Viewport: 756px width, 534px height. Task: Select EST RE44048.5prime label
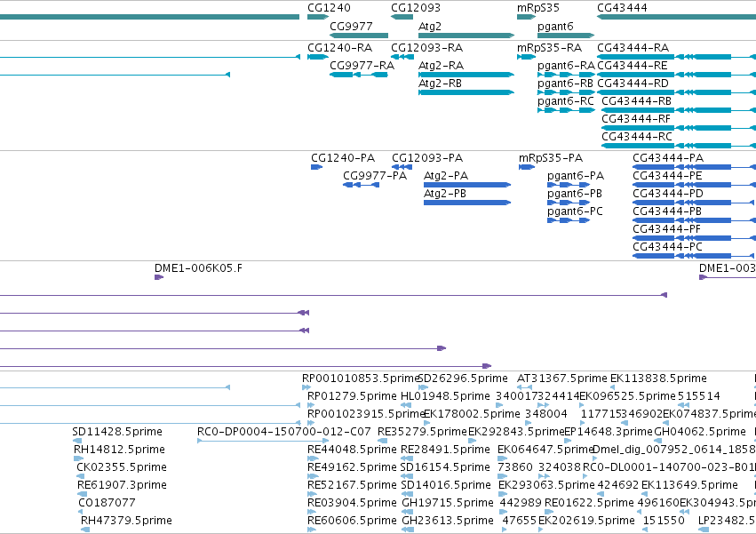click(352, 450)
